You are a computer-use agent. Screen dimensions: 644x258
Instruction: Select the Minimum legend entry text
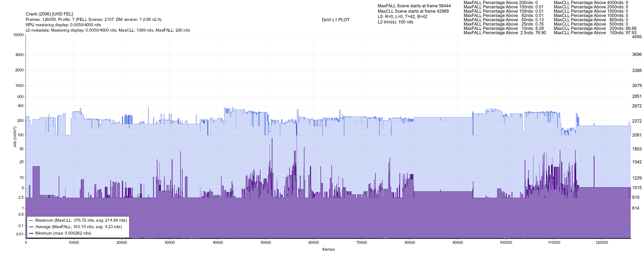point(63,233)
